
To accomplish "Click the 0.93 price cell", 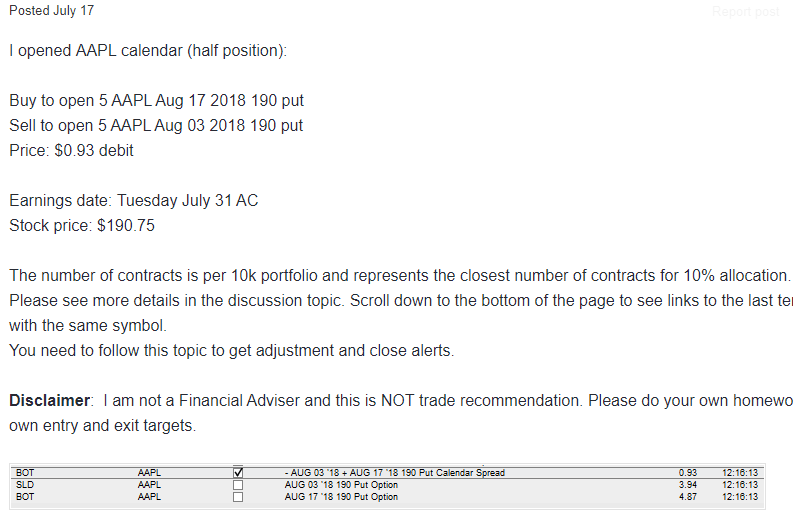I will click(688, 472).
